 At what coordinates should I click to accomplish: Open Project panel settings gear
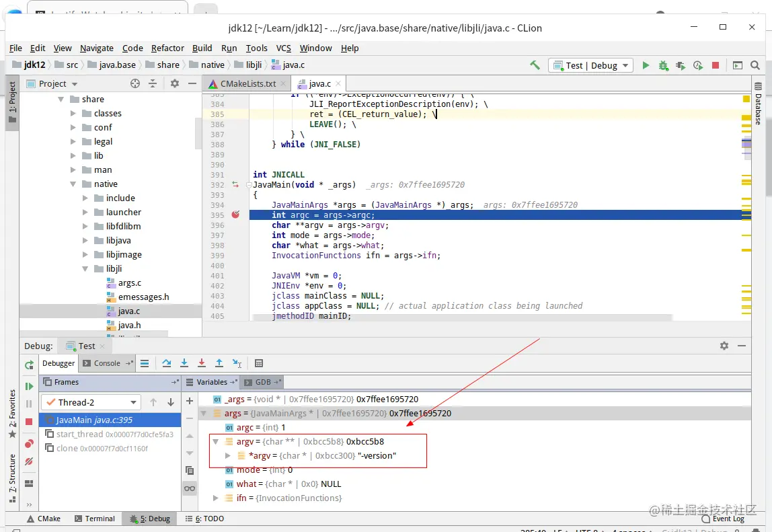click(174, 84)
